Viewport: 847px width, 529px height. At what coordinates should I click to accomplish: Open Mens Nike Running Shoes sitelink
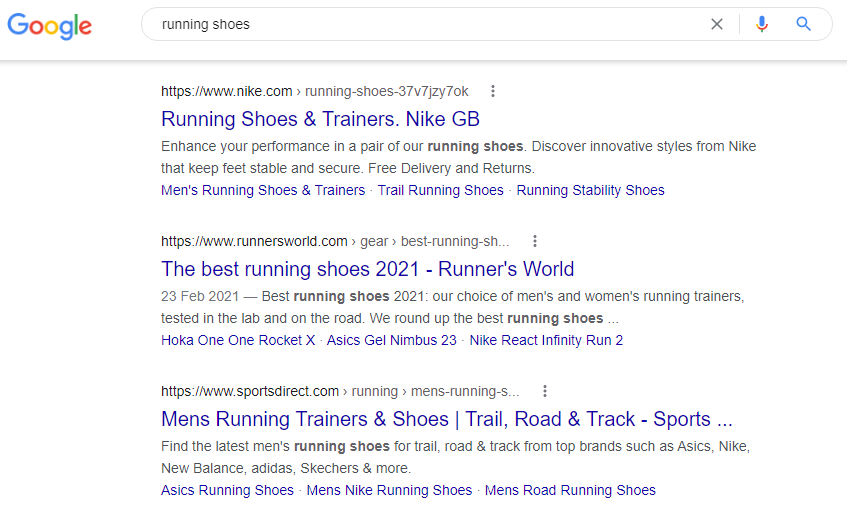click(389, 490)
